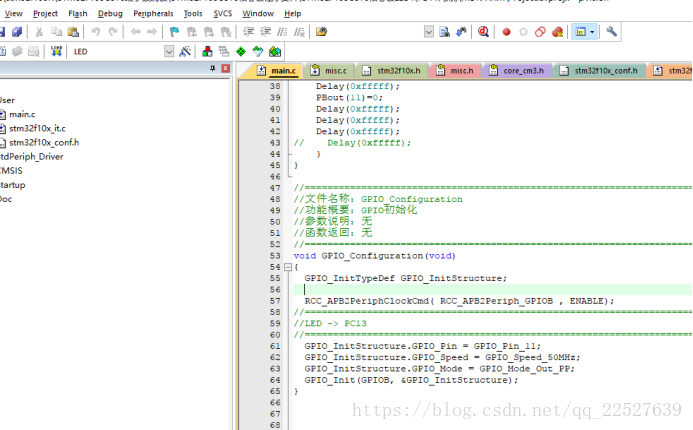693x430 pixels.
Task: Pin the project panel with the pushpin
Action: pos(212,69)
